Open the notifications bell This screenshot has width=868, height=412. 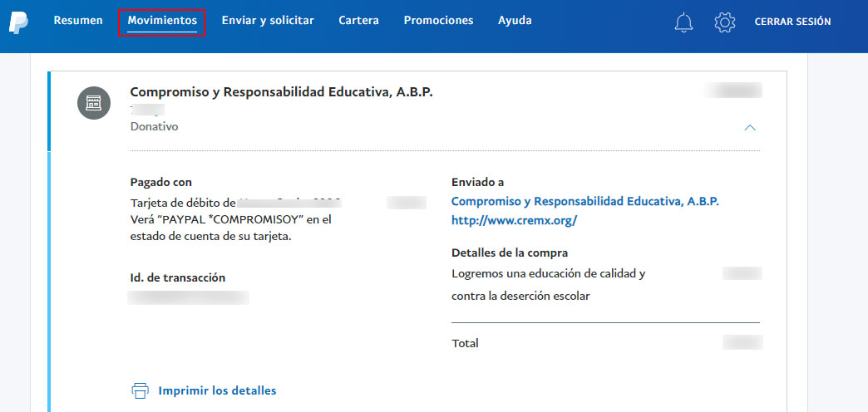[683, 22]
